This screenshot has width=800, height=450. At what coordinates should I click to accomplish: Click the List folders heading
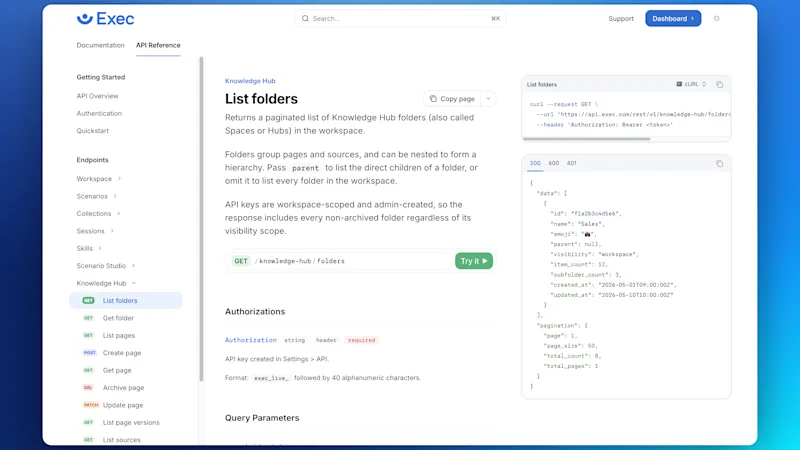(261, 98)
